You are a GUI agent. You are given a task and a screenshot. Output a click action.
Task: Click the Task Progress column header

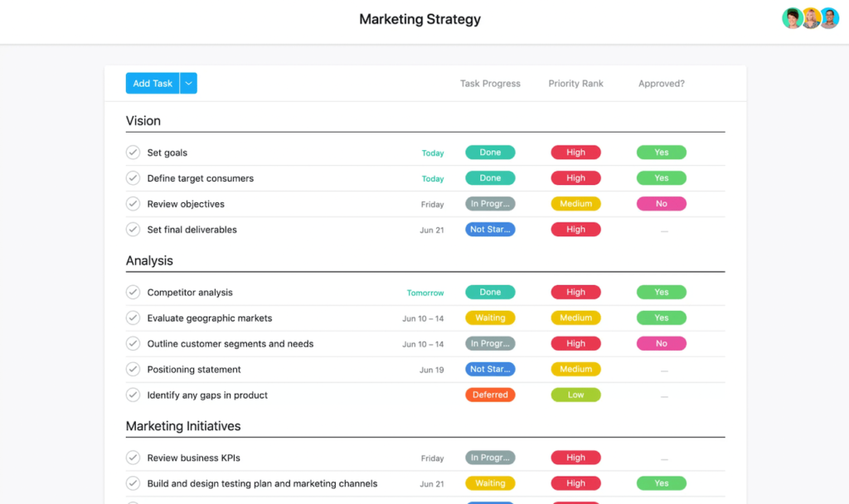pyautogui.click(x=490, y=83)
